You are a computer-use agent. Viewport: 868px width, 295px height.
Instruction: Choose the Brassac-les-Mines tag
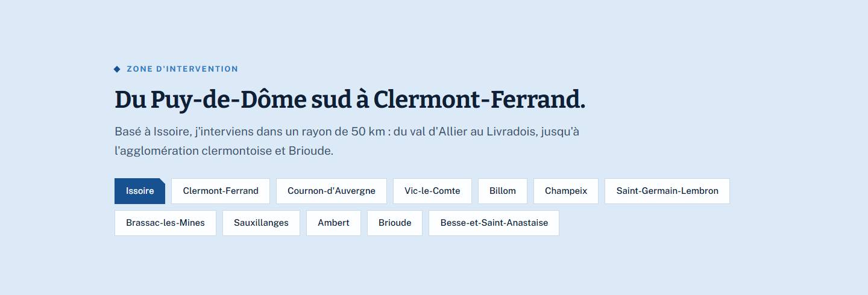click(165, 223)
